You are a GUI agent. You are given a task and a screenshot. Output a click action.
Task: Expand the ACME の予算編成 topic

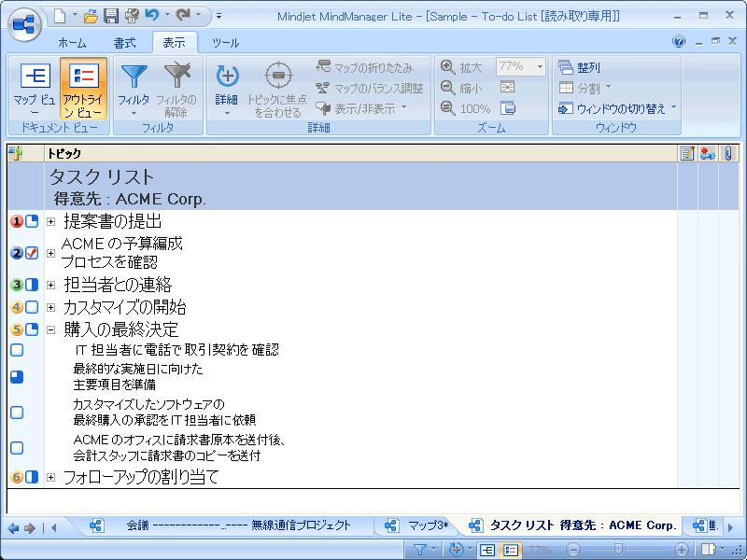[51, 253]
